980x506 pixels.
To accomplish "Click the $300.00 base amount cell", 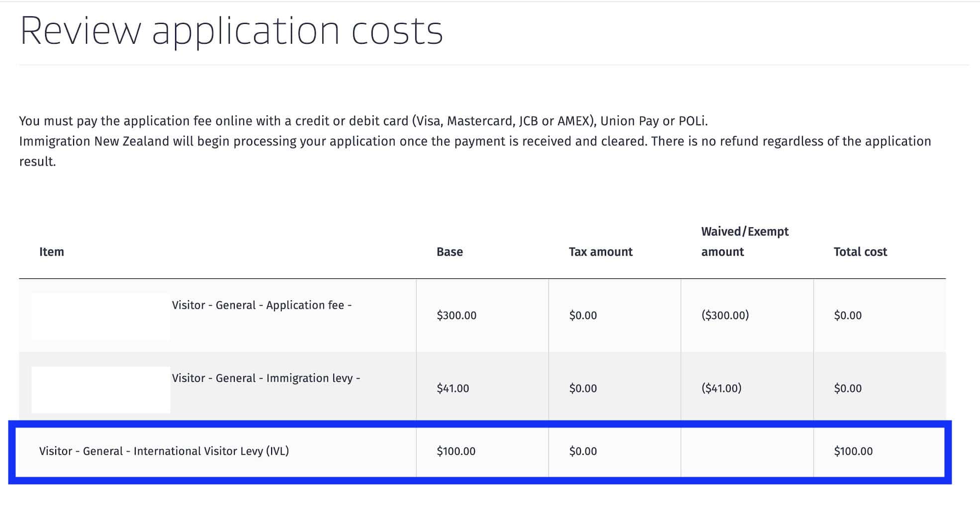I will pos(456,315).
